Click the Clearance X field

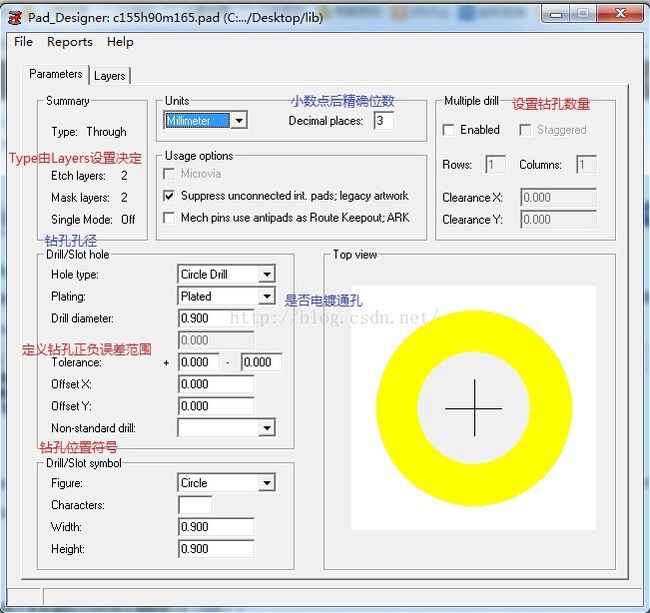pyautogui.click(x=558, y=197)
